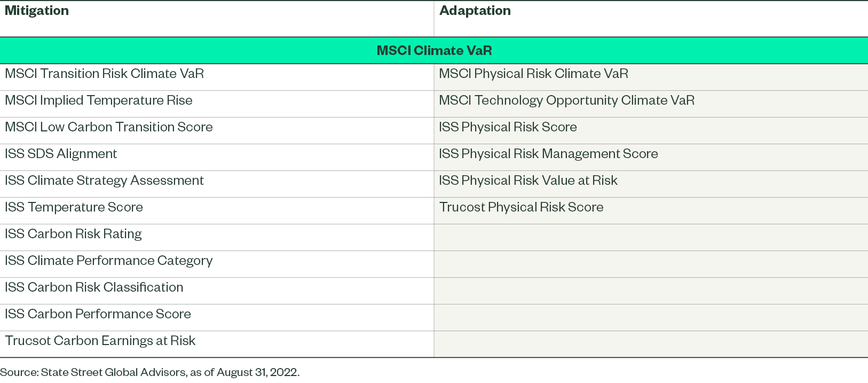Select ISS Climate Performance Category
This screenshot has height=383, width=868.
[x=109, y=261]
